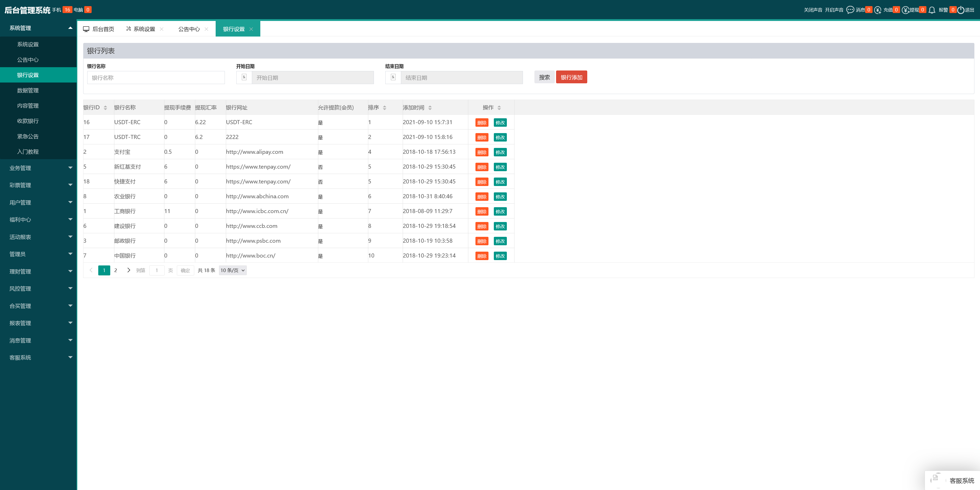Open 收款银行 in the sidebar
This screenshot has width=980, height=490.
28,121
